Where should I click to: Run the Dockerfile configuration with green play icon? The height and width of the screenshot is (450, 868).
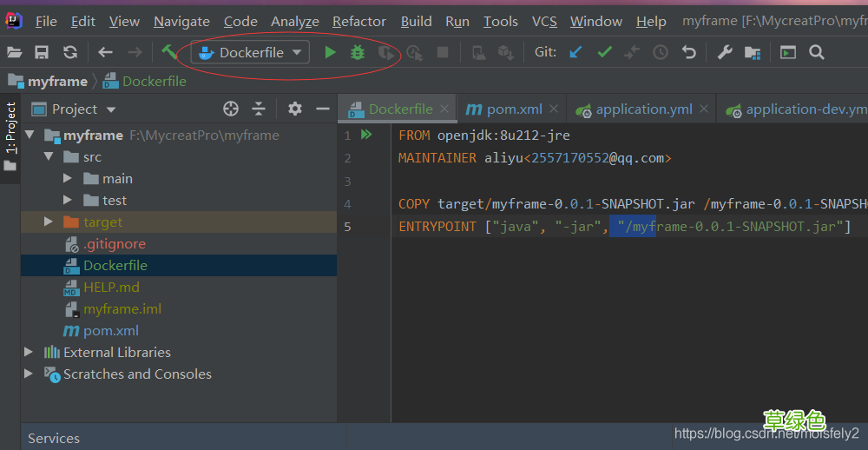[x=331, y=53]
